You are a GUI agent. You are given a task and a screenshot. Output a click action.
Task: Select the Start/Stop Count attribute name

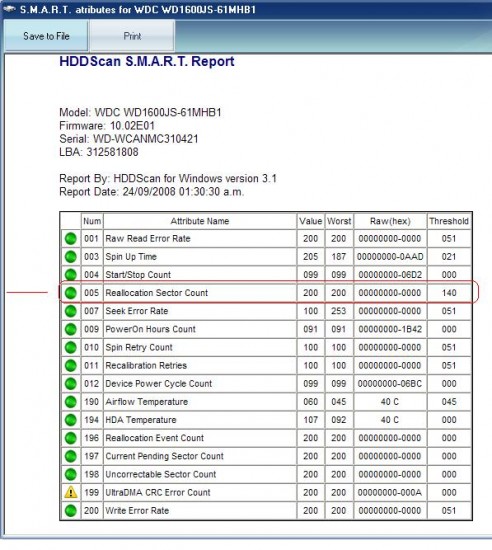click(138, 275)
